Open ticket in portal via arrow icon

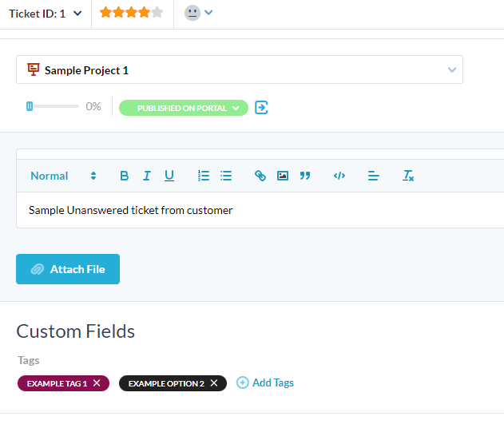click(261, 108)
